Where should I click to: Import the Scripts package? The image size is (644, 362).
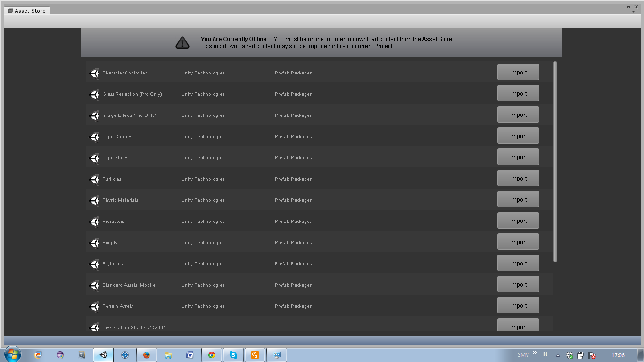[518, 242]
